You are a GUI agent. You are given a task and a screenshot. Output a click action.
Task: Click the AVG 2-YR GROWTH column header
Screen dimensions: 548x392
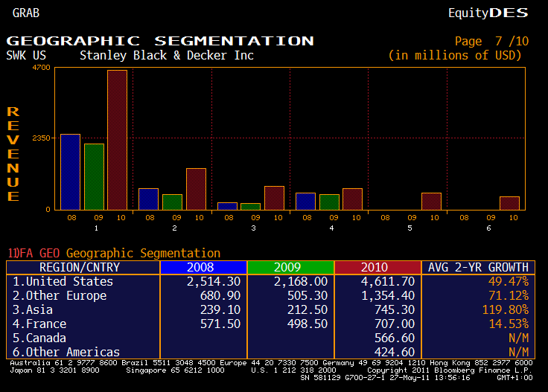pos(478,268)
